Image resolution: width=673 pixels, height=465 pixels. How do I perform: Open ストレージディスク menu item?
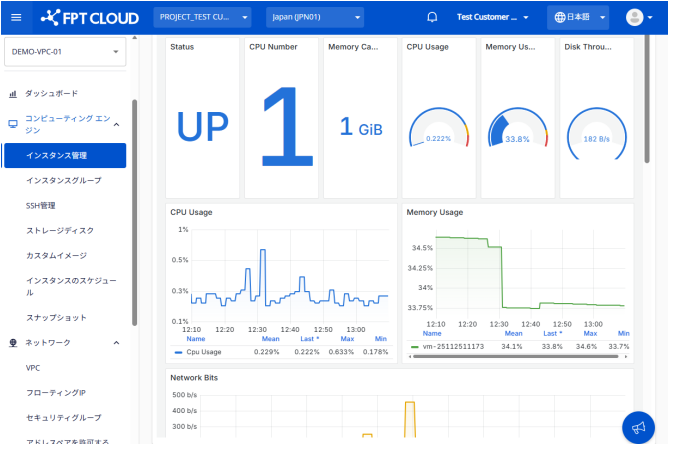pyautogui.click(x=60, y=230)
